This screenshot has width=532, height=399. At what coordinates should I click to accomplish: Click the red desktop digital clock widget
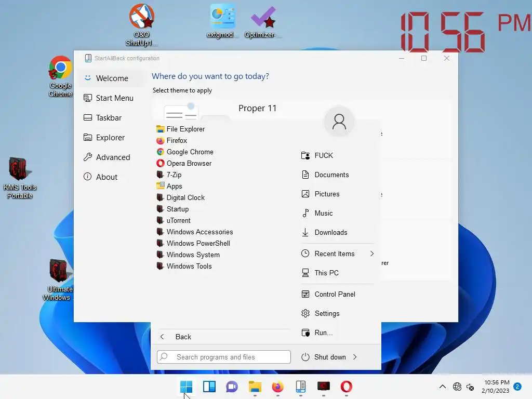click(x=466, y=31)
